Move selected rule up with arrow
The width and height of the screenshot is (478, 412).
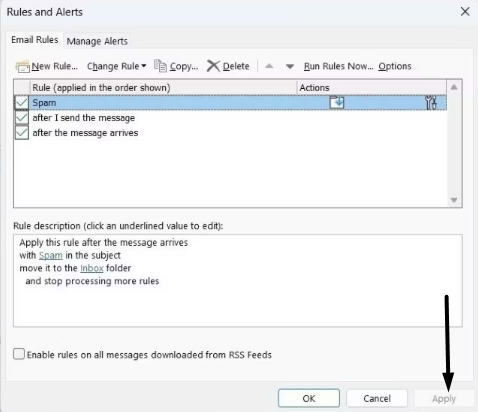tap(269, 66)
